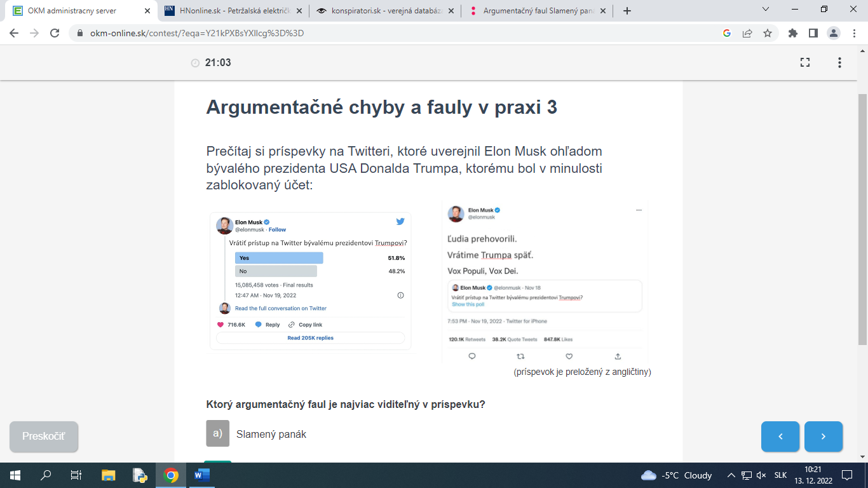
Task: Open the Windows Start menu
Action: click(15, 475)
